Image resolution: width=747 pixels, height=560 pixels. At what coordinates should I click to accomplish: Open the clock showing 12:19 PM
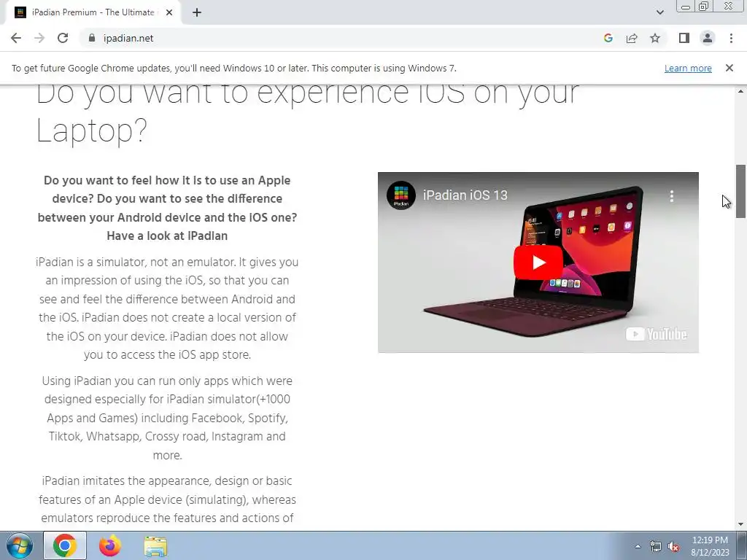pyautogui.click(x=710, y=546)
